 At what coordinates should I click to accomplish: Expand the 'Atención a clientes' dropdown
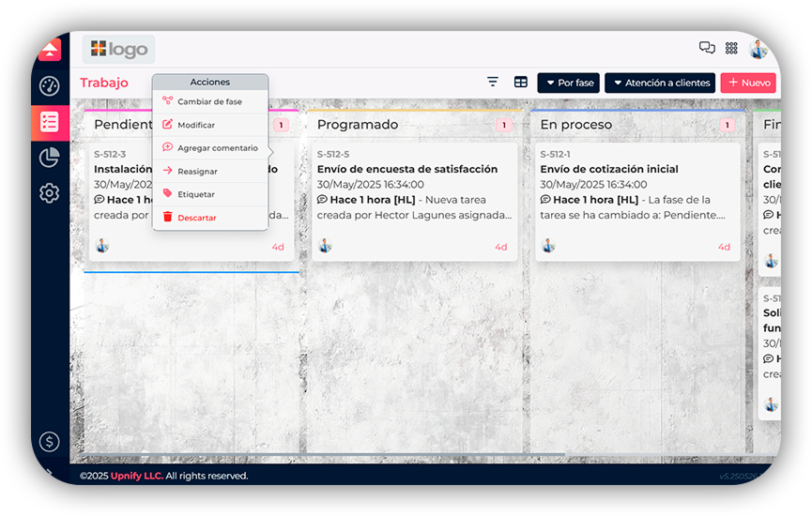coord(659,83)
